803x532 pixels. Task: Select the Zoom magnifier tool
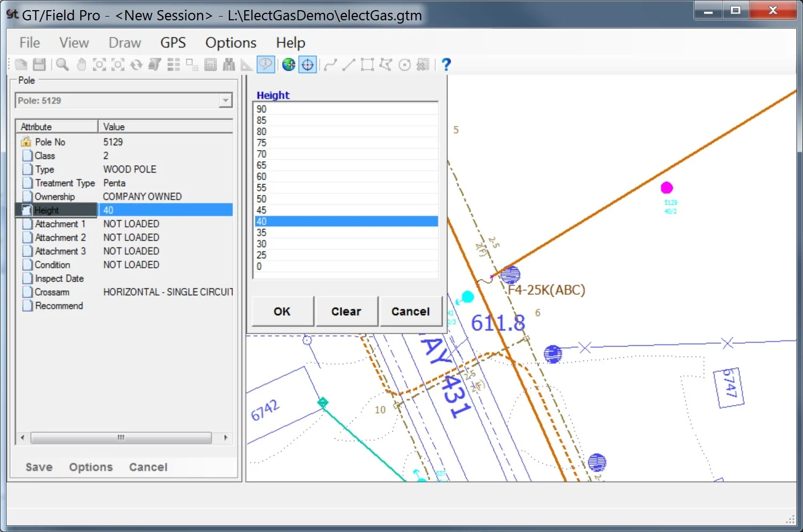point(63,65)
